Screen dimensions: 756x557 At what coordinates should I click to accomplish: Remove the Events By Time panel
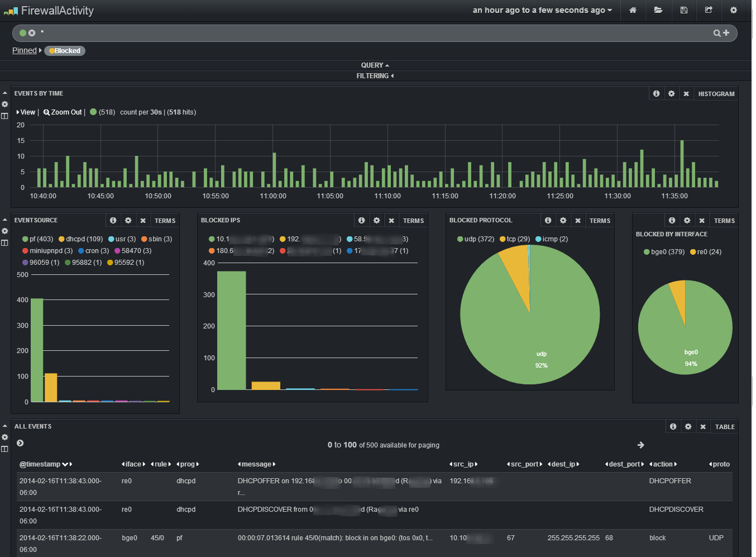[x=686, y=94]
